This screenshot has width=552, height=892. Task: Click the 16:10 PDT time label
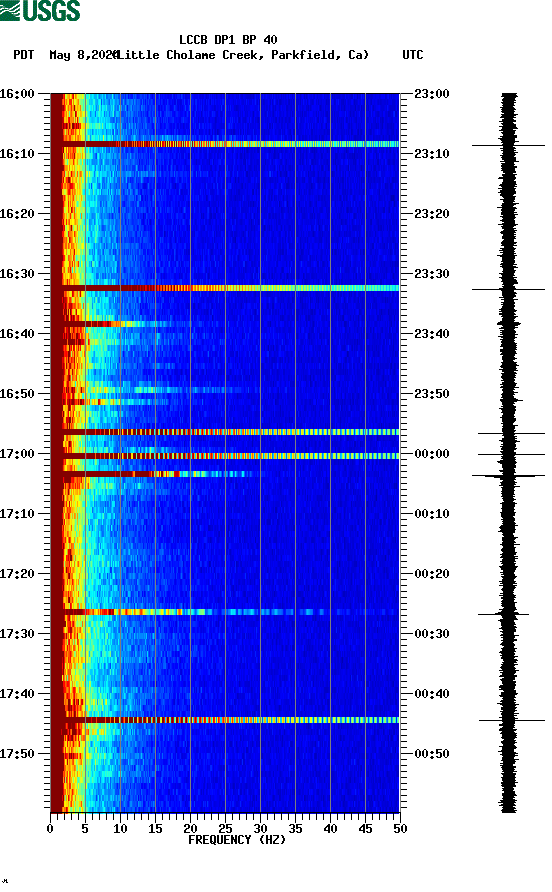17,154
